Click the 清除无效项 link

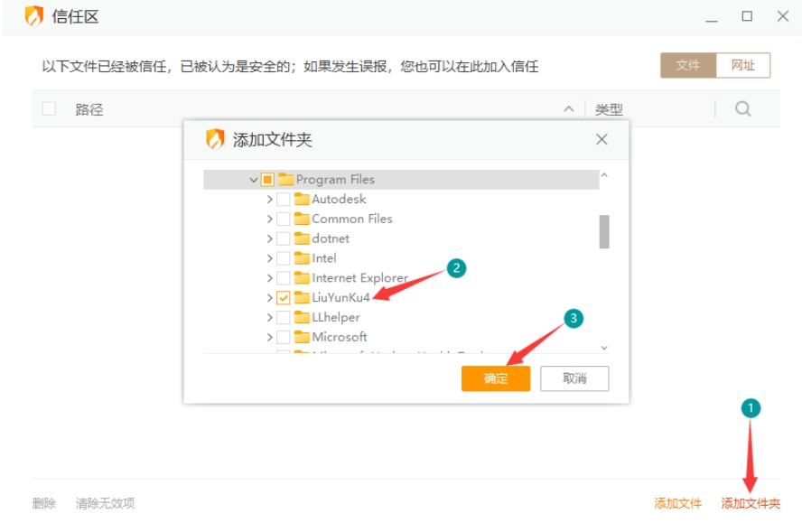106,503
